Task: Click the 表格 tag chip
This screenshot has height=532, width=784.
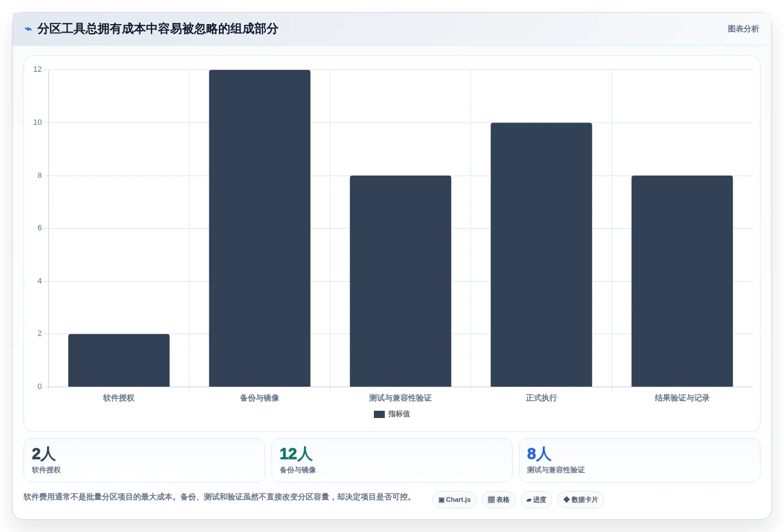Action: click(499, 500)
